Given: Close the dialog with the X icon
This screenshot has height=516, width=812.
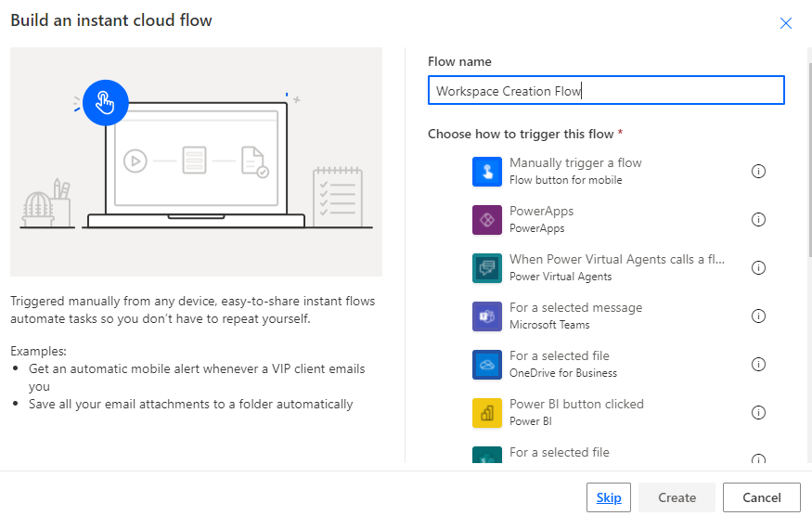Looking at the screenshot, I should click(786, 23).
